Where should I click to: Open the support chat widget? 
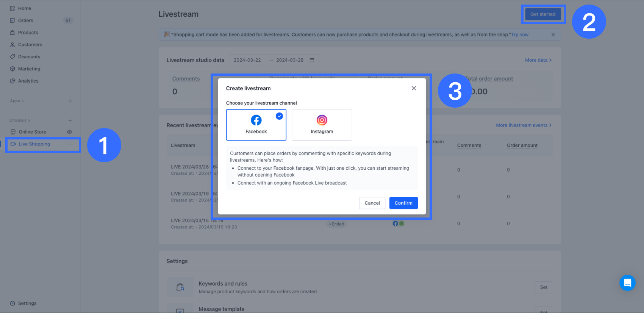(x=627, y=283)
